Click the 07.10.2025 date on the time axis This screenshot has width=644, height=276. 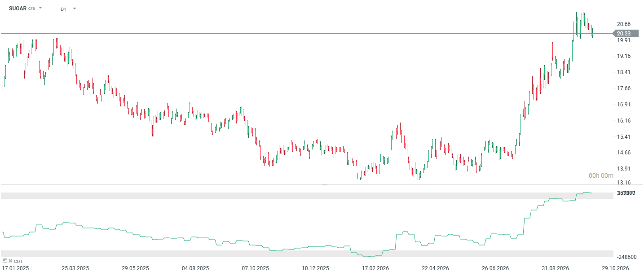255,268
